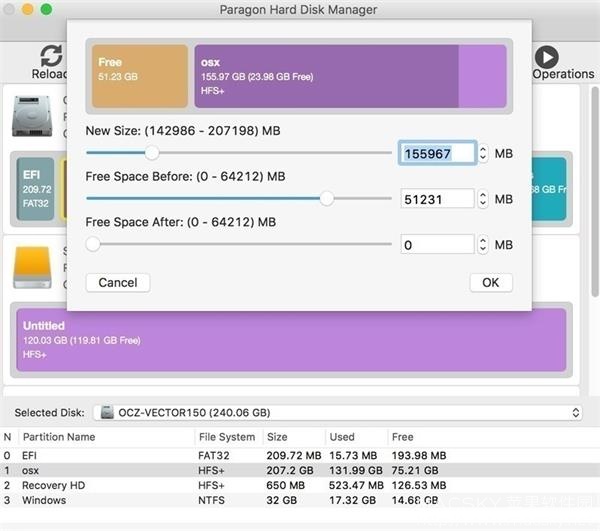Click the 126.53 MB free cell
This screenshot has height=531, width=600.
(419, 485)
